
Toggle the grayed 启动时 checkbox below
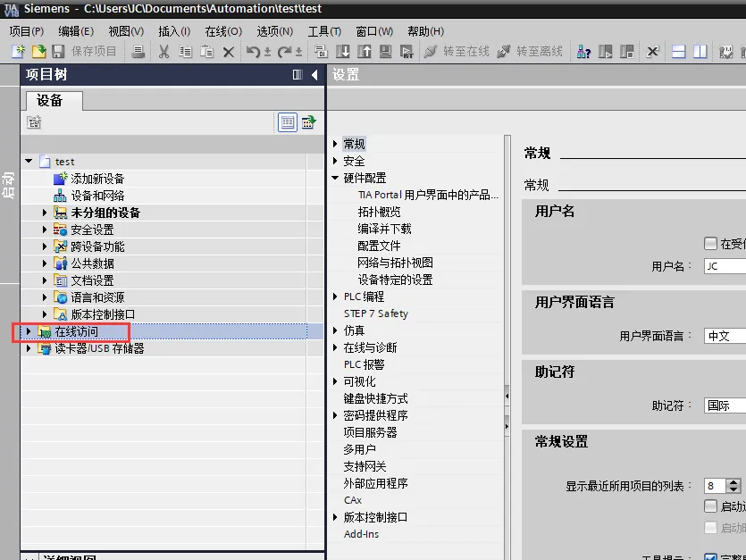tap(713, 527)
